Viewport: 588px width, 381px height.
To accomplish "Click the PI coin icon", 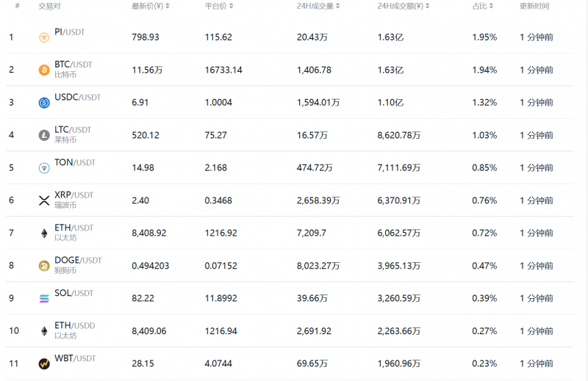I will coord(44,37).
